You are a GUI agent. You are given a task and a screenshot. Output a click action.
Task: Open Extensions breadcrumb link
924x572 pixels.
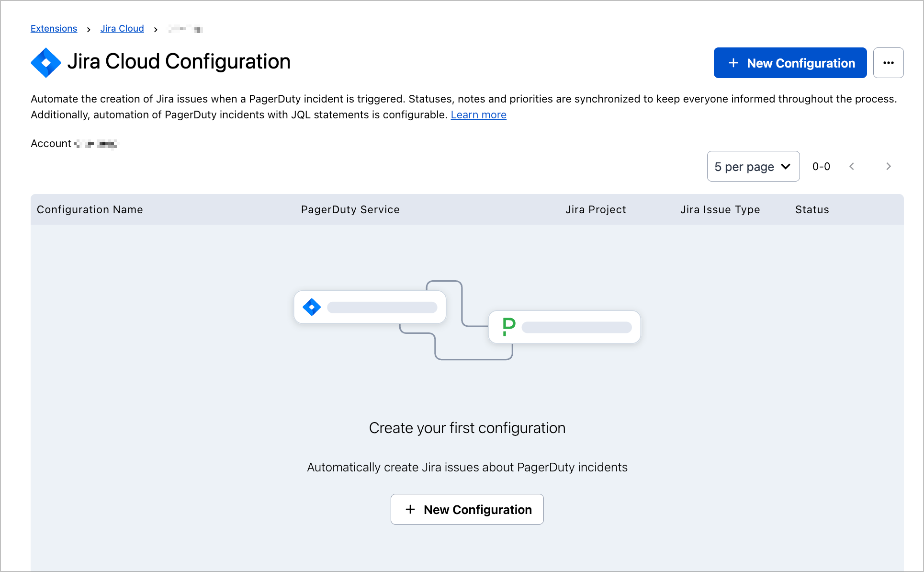[54, 29]
